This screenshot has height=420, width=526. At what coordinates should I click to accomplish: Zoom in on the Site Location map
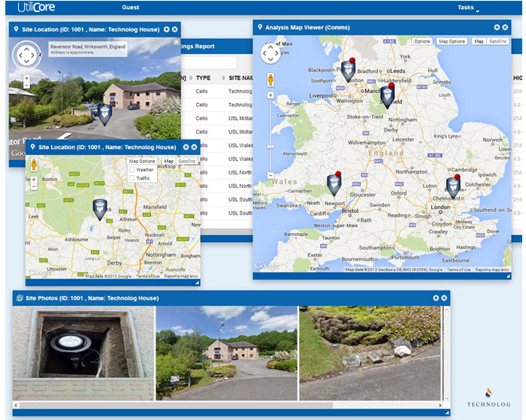[34, 180]
